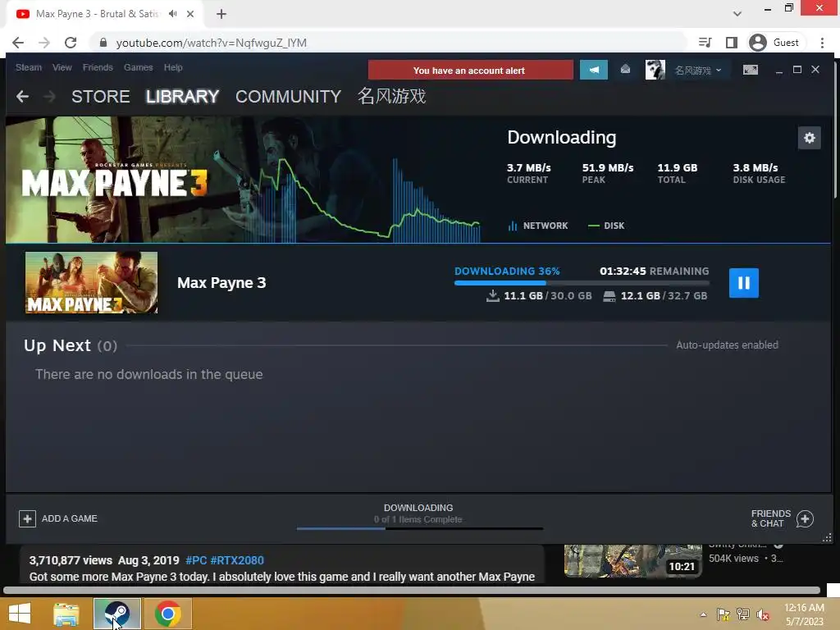Mute the tab via speaker icon
The width and height of the screenshot is (840, 630).
[172, 14]
